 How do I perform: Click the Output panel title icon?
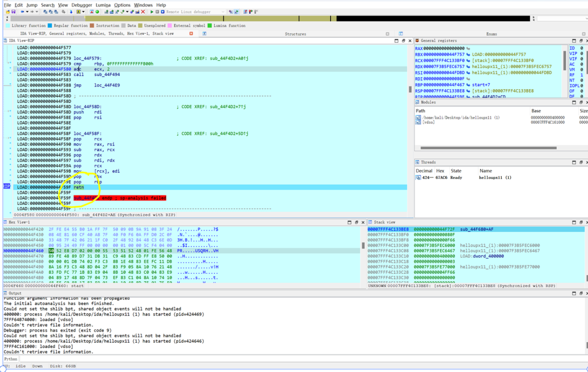click(6, 293)
